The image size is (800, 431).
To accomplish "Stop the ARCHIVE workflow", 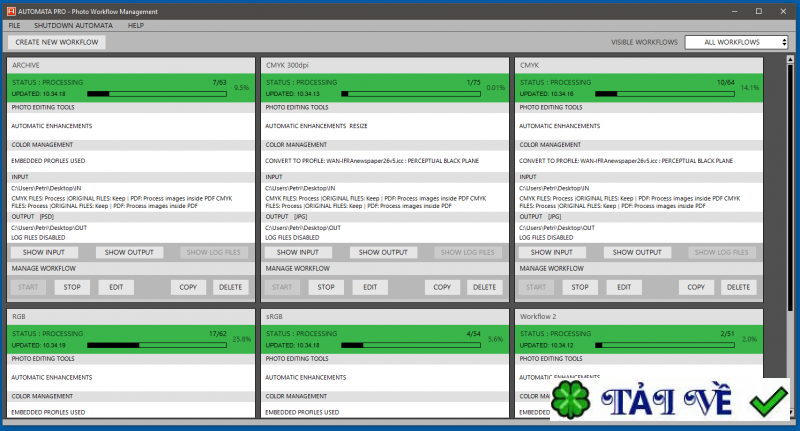I will [72, 287].
